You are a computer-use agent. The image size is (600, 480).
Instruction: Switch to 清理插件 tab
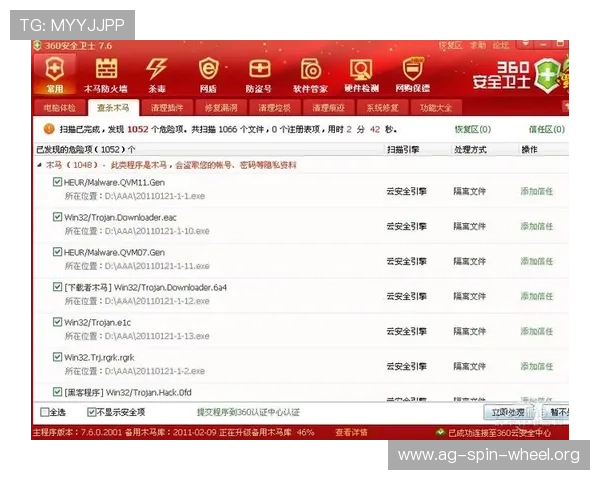click(167, 108)
